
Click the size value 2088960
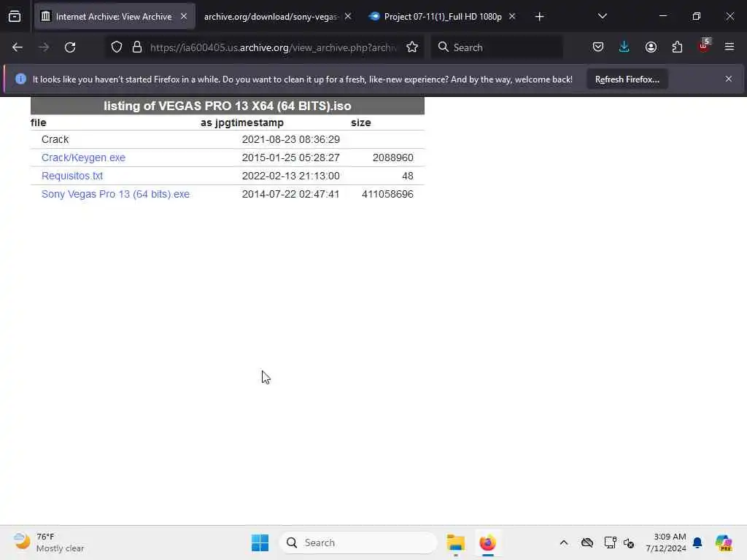click(x=392, y=157)
